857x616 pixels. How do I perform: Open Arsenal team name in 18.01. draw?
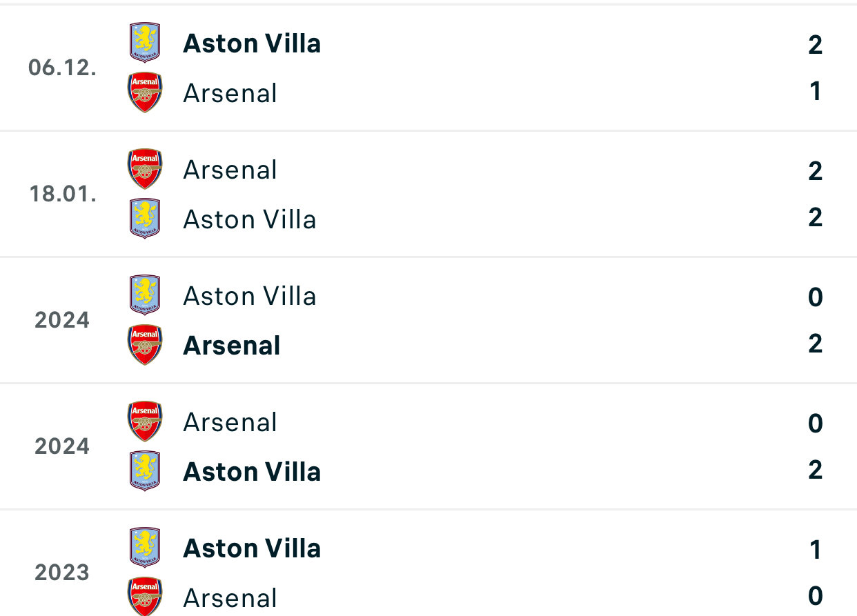tap(230, 170)
